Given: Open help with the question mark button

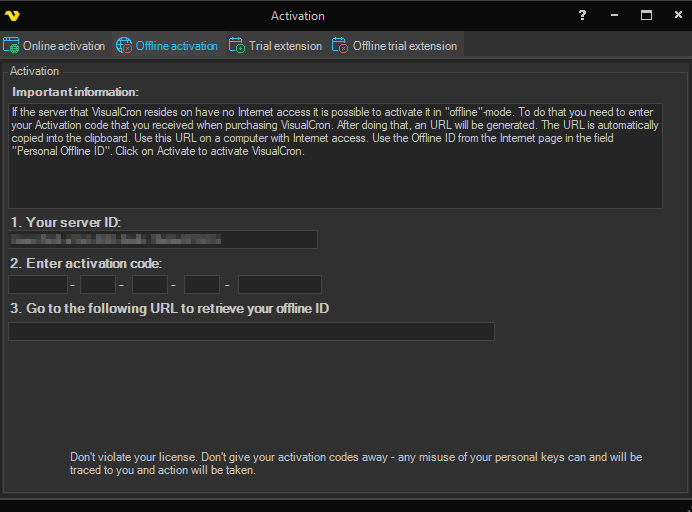Looking at the screenshot, I should pyautogui.click(x=583, y=16).
